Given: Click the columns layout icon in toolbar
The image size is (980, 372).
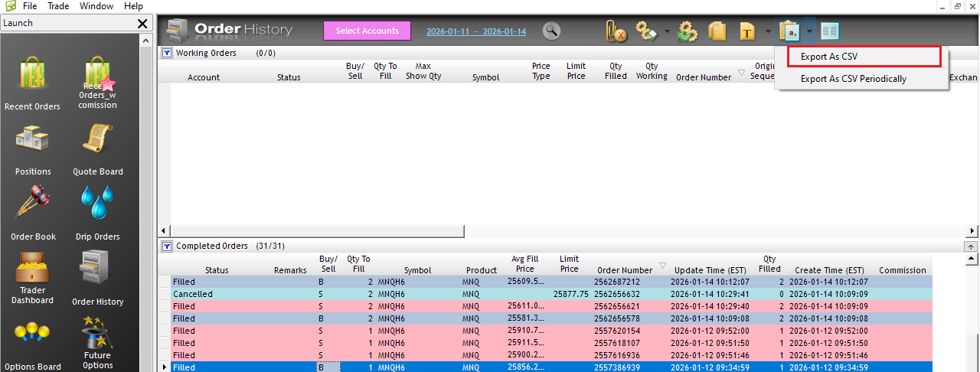Looking at the screenshot, I should point(830,31).
